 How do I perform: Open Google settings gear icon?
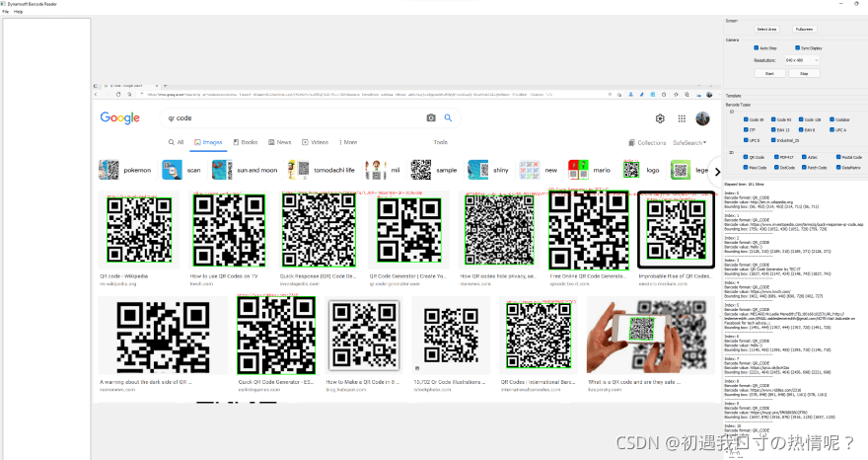pyautogui.click(x=660, y=118)
